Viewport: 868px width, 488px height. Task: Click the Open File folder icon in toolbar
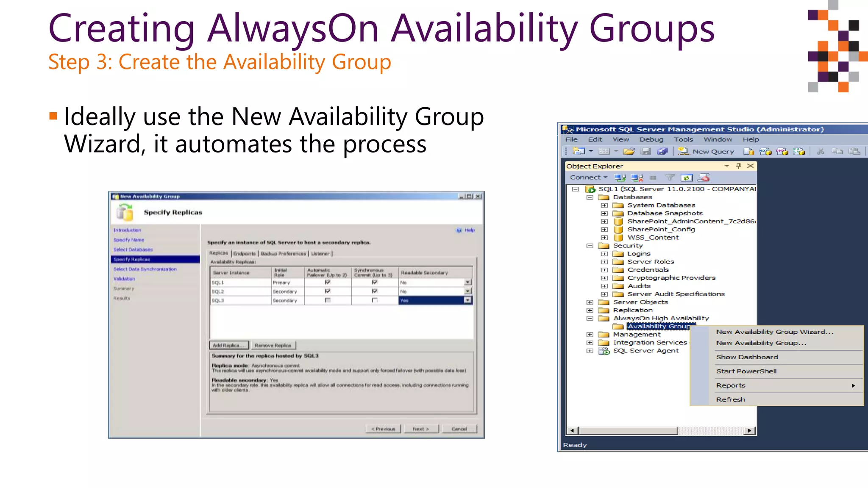click(x=629, y=151)
